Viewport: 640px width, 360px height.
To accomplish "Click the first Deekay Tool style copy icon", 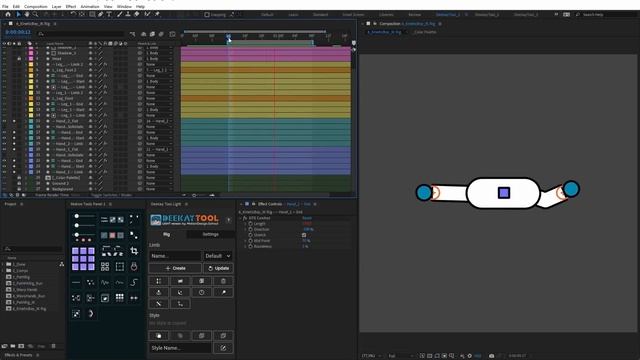I will click(159, 336).
